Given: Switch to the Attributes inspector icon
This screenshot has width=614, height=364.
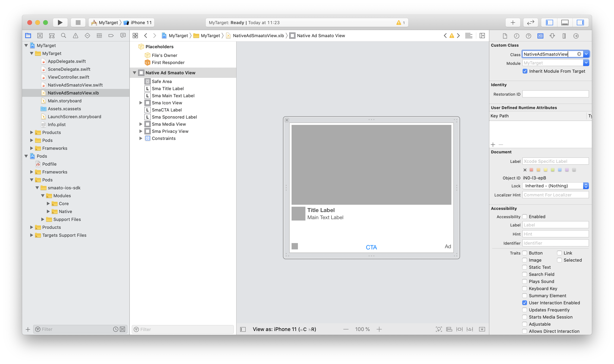Looking at the screenshot, I should [x=552, y=36].
